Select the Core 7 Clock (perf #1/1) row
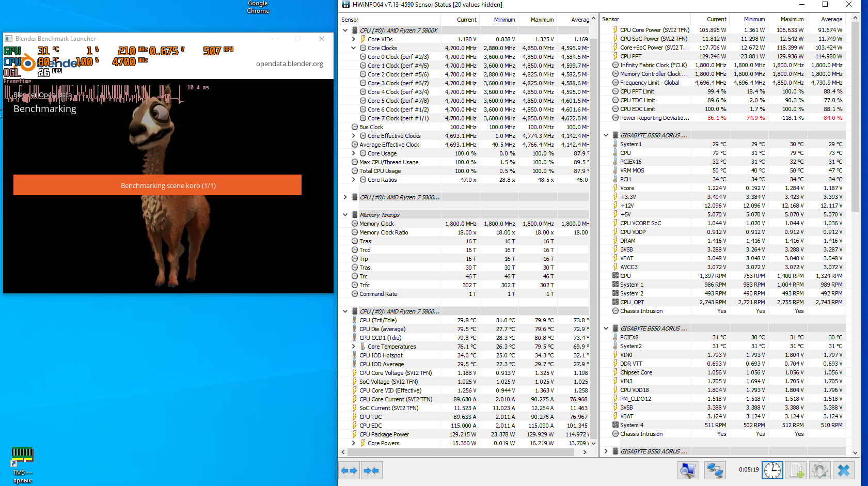Viewport: 868px width, 486px height. (x=464, y=118)
